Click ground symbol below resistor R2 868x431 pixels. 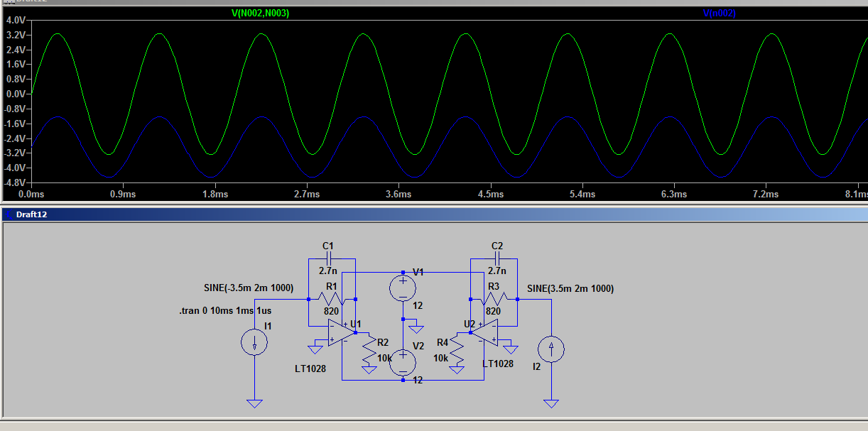[x=369, y=369]
